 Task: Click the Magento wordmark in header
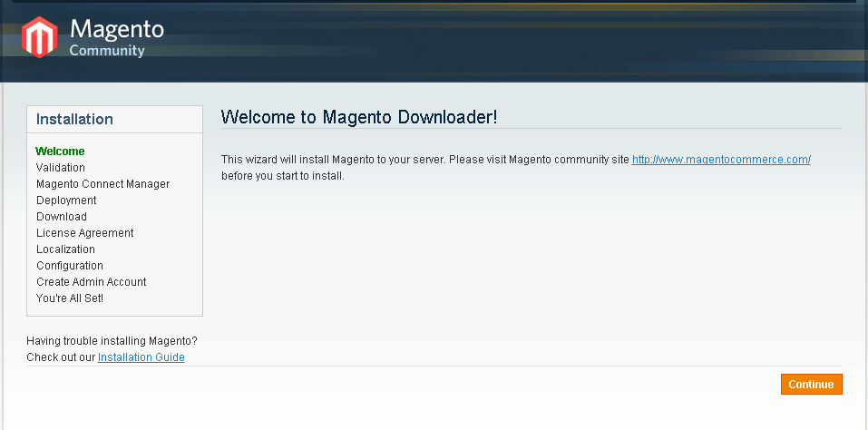pyautogui.click(x=116, y=29)
